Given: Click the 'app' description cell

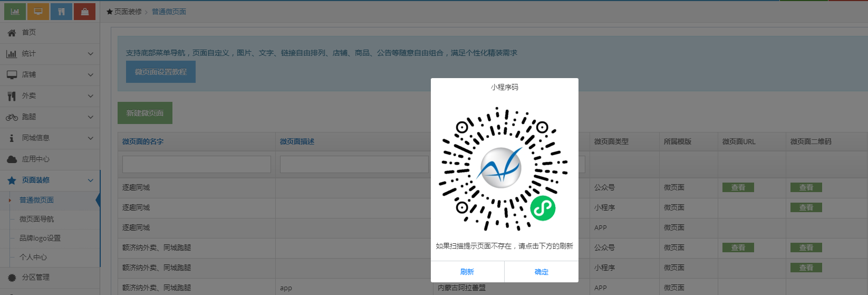Looking at the screenshot, I should 286,288.
